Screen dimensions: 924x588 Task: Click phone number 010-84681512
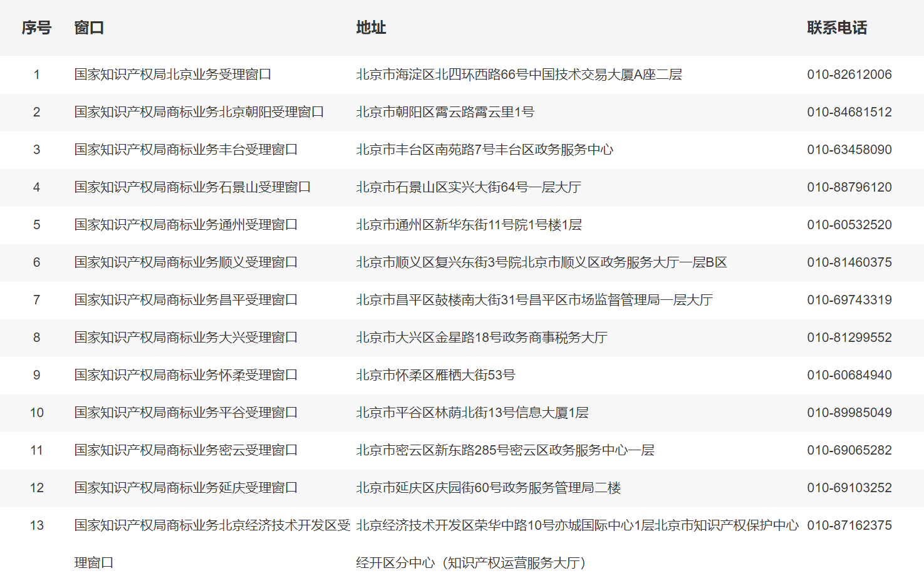click(849, 112)
